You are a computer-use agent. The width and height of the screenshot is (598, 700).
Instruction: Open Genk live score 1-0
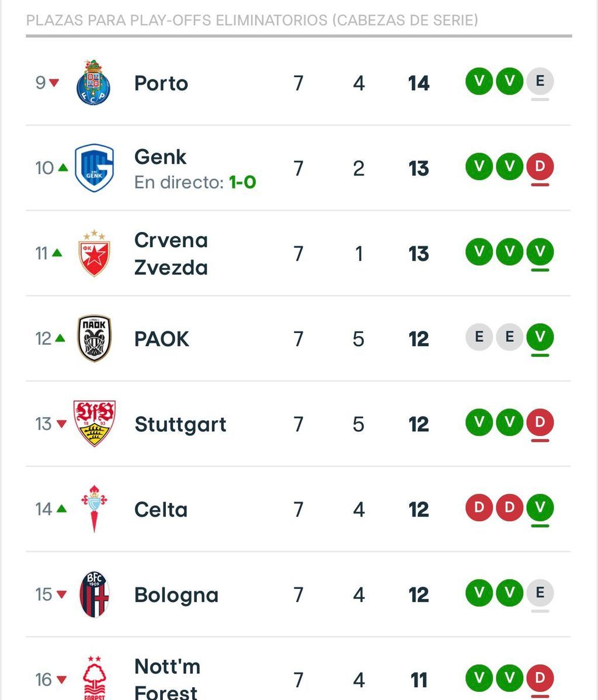coord(242,182)
